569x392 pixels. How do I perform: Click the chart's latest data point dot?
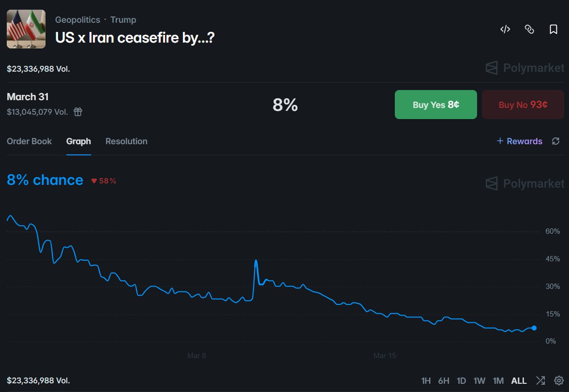point(534,328)
